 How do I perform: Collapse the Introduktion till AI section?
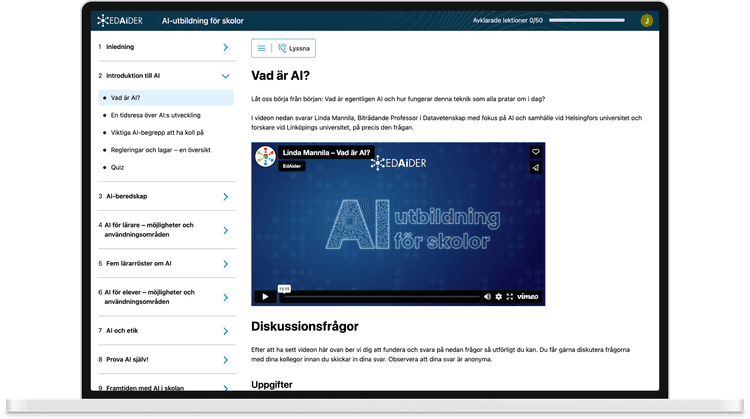pos(226,76)
